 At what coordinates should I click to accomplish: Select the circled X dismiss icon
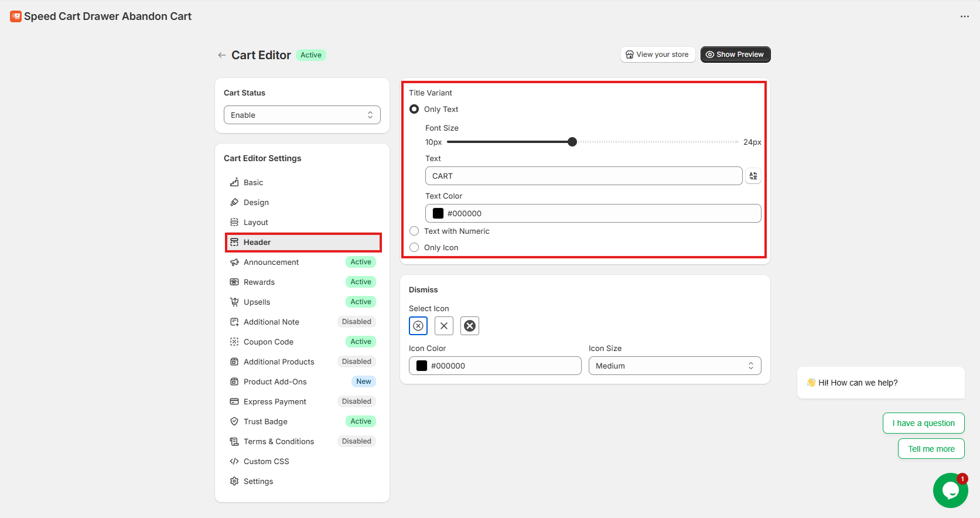pos(418,326)
